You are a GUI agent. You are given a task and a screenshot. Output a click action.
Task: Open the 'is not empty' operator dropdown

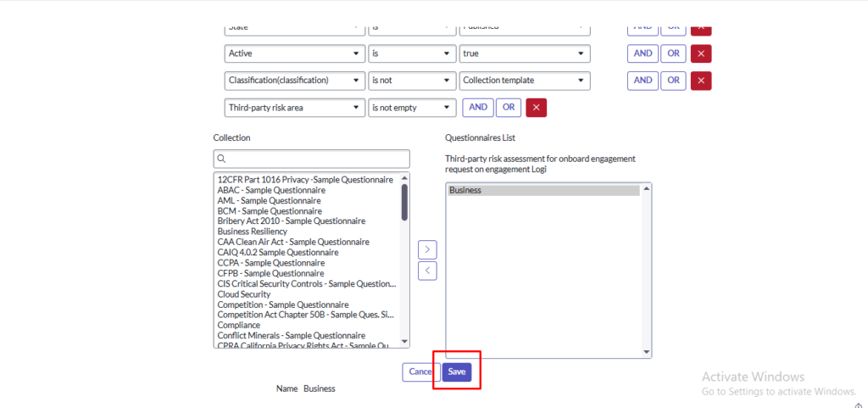[x=412, y=108]
